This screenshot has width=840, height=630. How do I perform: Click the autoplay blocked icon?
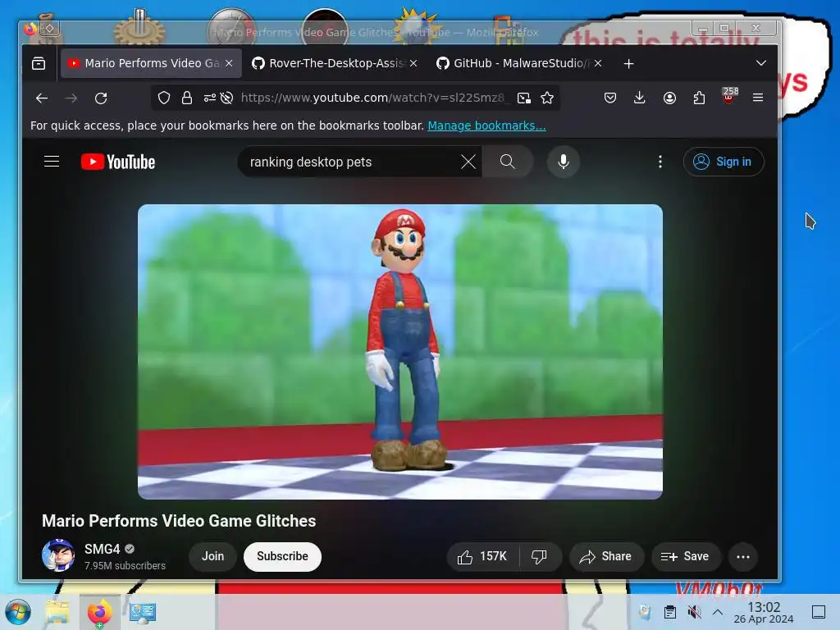pos(226,98)
